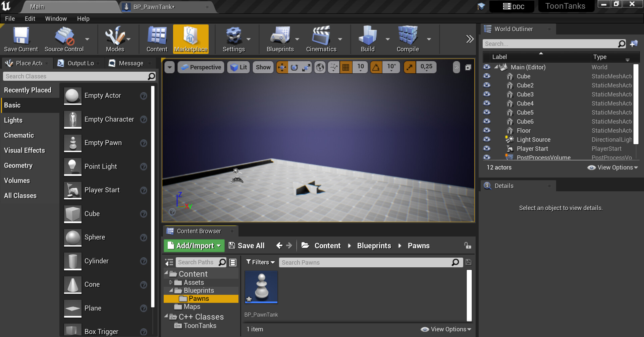Open the Filters dropdown in Content Browser

click(260, 262)
